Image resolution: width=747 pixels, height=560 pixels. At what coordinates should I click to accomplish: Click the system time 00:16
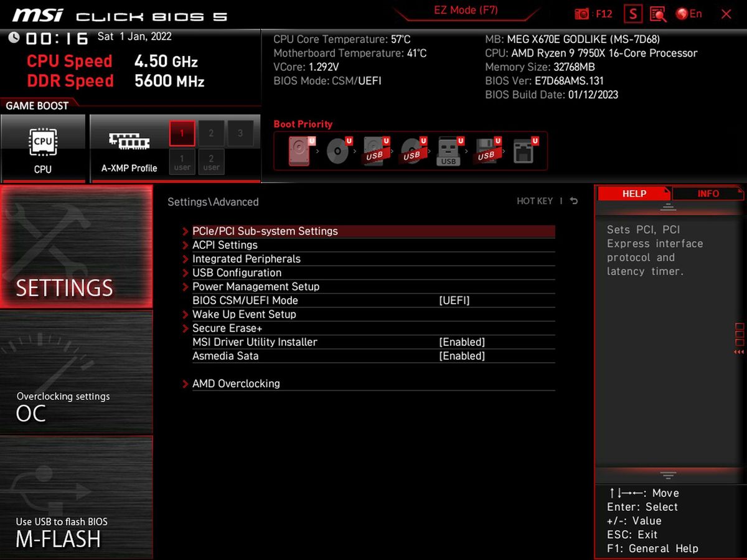pos(57,39)
